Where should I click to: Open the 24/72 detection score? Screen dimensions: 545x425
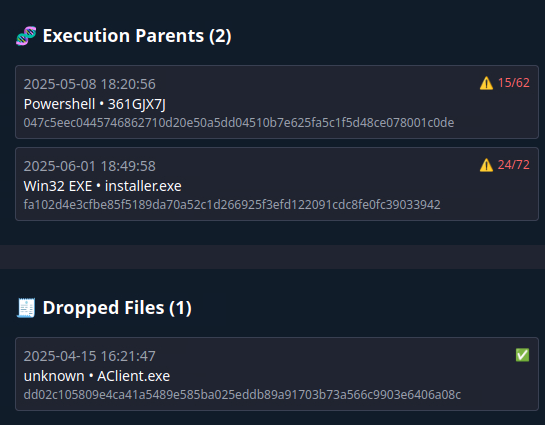coord(514,165)
